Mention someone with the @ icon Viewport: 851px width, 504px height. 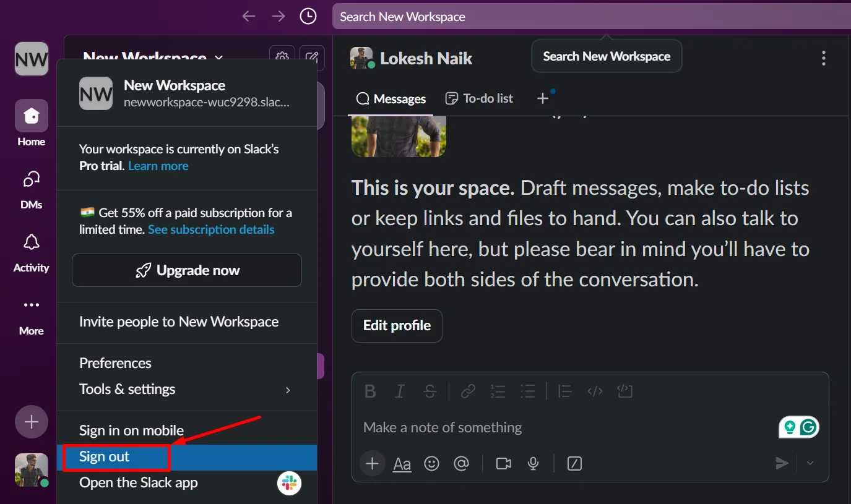(461, 463)
